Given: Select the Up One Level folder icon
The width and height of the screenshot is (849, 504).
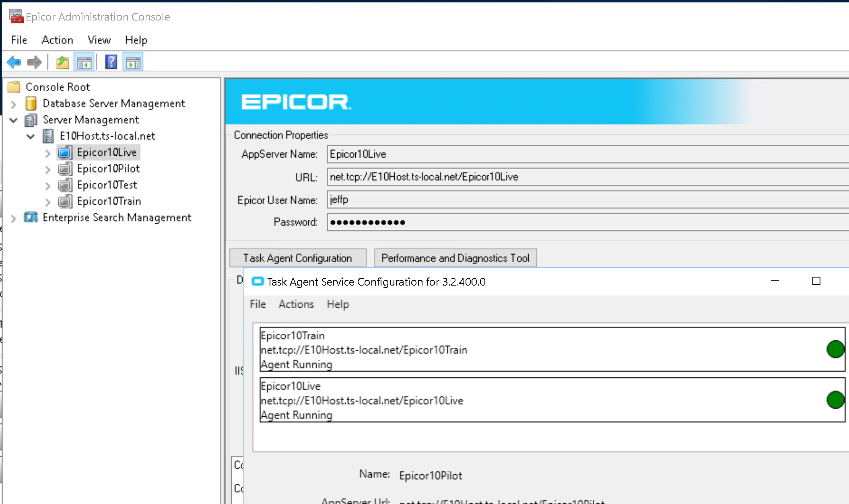Looking at the screenshot, I should pos(62,61).
